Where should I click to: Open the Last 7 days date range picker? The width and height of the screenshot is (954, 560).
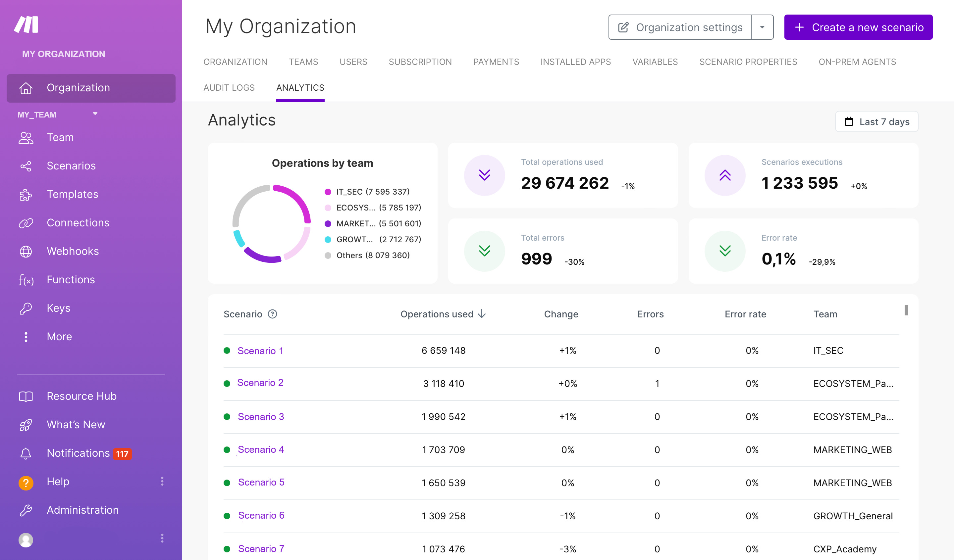(876, 122)
